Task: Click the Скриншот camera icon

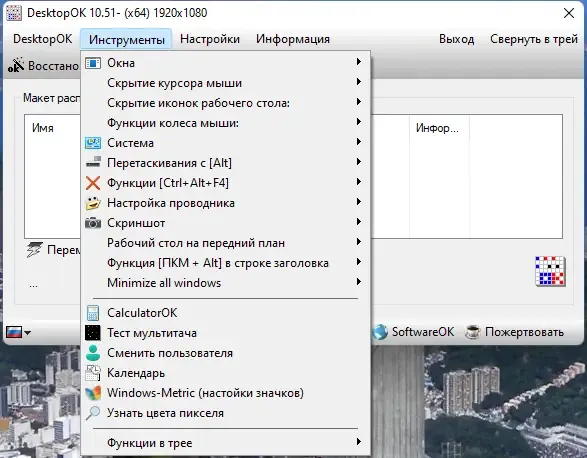Action: (x=93, y=223)
